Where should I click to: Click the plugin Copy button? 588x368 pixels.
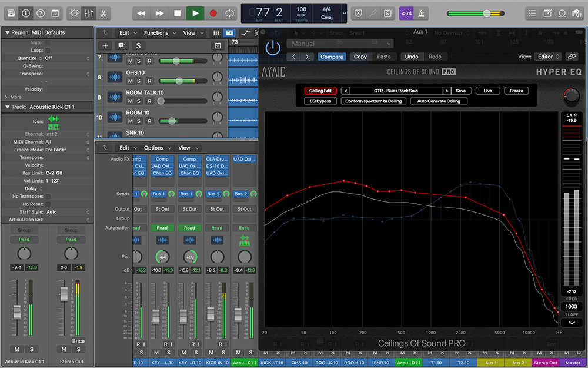360,57
